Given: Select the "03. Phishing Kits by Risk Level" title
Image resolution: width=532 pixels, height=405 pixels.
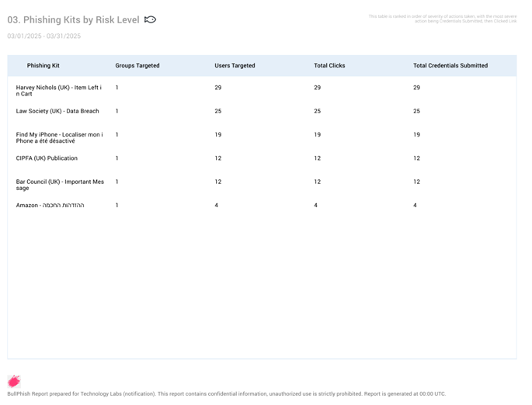Looking at the screenshot, I should [x=73, y=20].
